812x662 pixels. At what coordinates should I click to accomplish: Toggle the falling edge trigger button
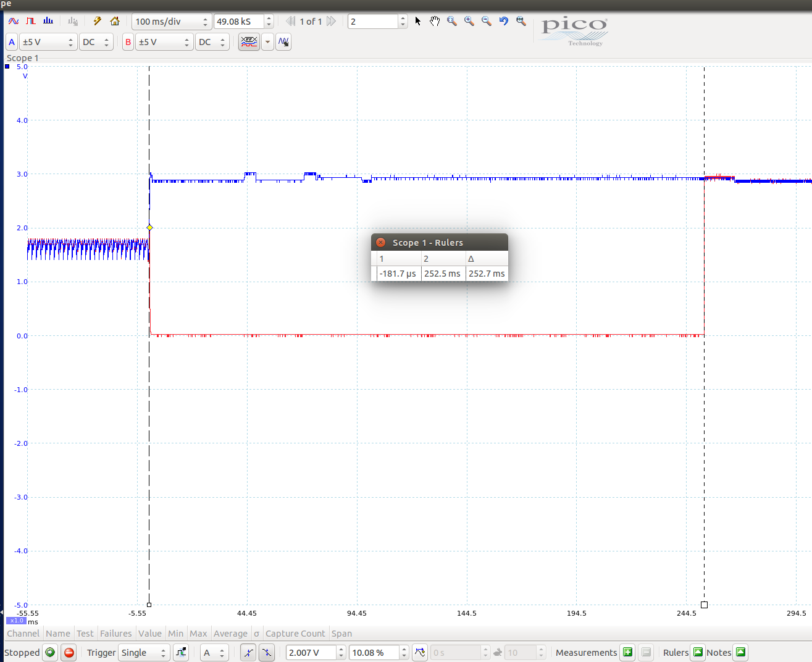(267, 652)
